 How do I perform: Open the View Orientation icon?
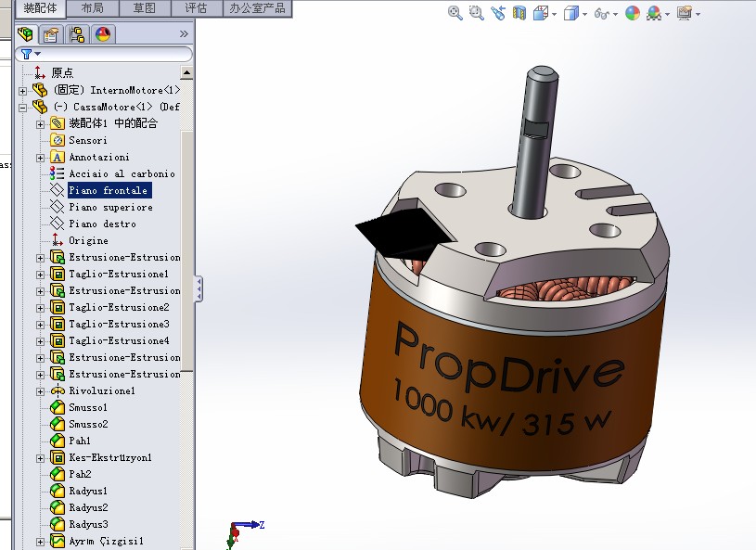click(x=541, y=13)
